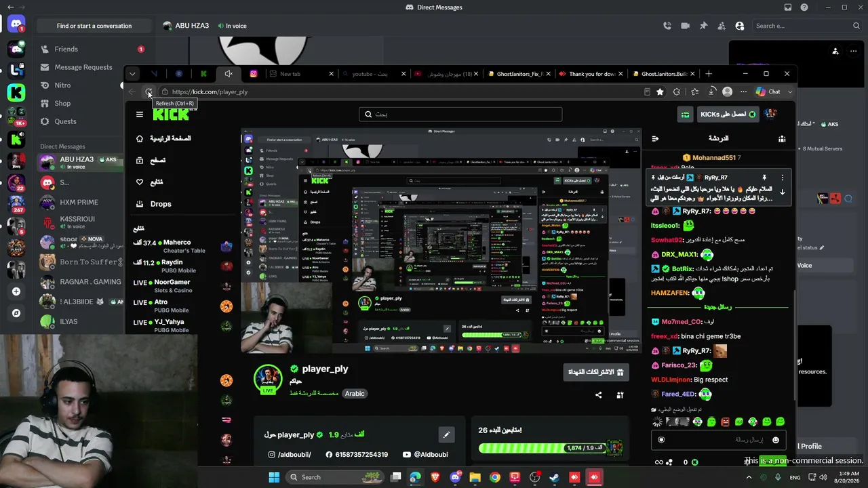Open the browser tab list dropdown
Screen dimensions: 868x488
132,74
